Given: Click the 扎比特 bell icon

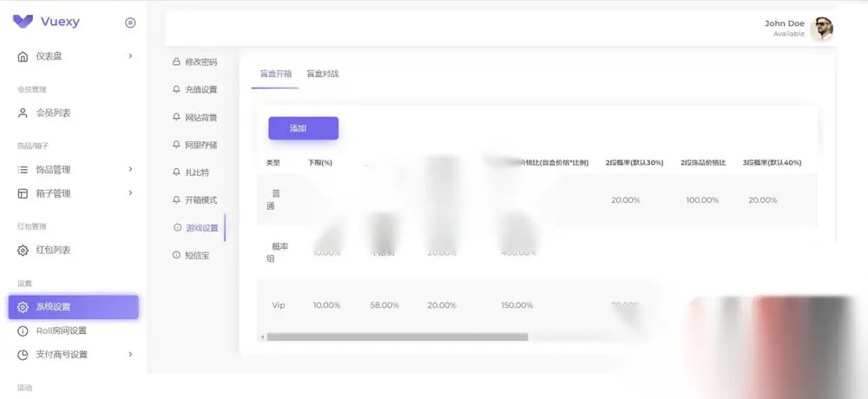Looking at the screenshot, I should click(x=176, y=172).
